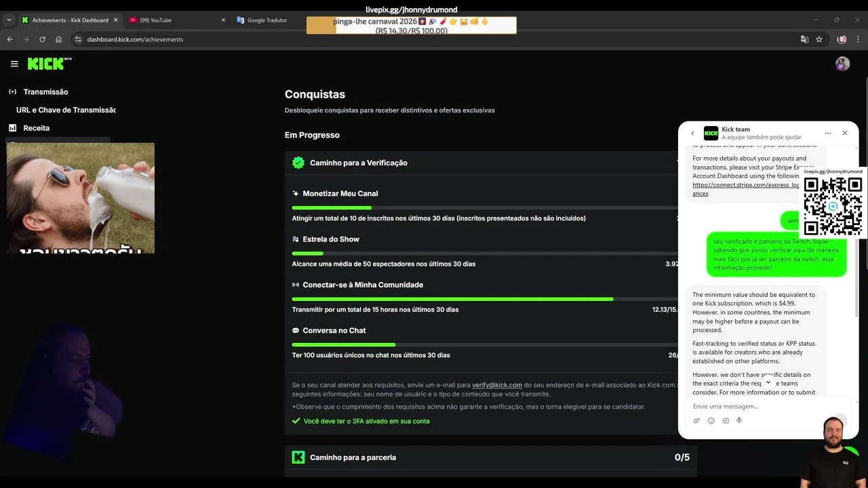Open the verify@kick.com email link
This screenshot has height=488, width=868.
point(497,385)
